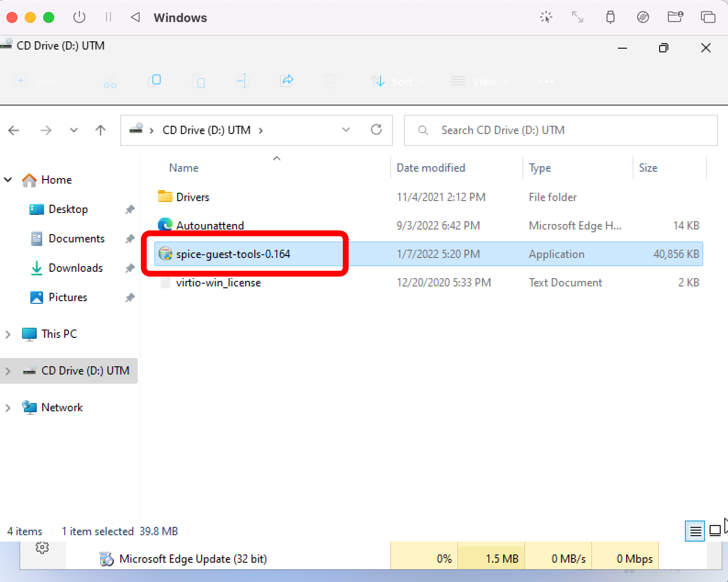728x582 pixels.
Task: Click the Paste clipboard icon
Action: (198, 81)
